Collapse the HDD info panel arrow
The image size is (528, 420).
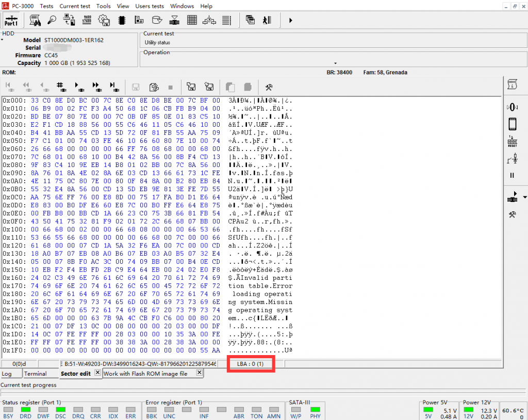pos(2,40)
